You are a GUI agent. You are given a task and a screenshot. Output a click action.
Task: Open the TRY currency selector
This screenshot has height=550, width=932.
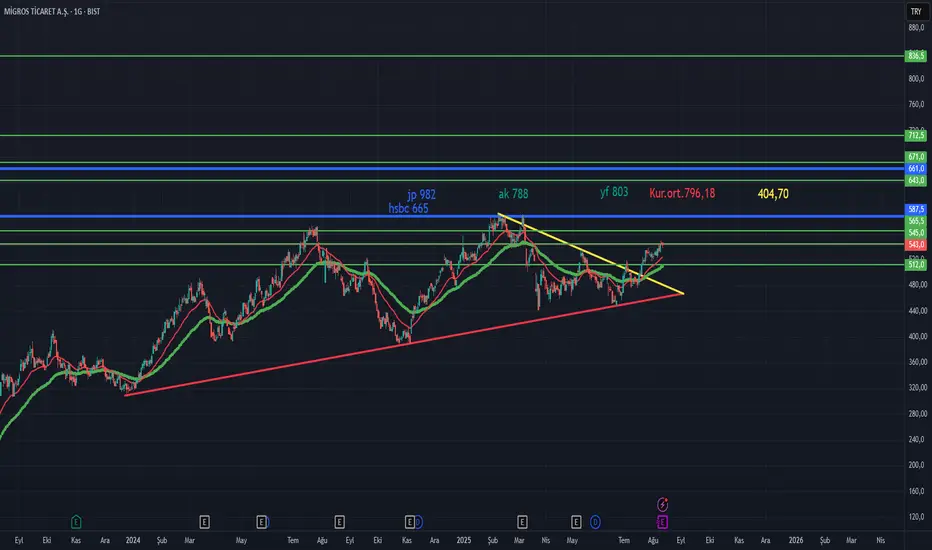tap(916, 11)
